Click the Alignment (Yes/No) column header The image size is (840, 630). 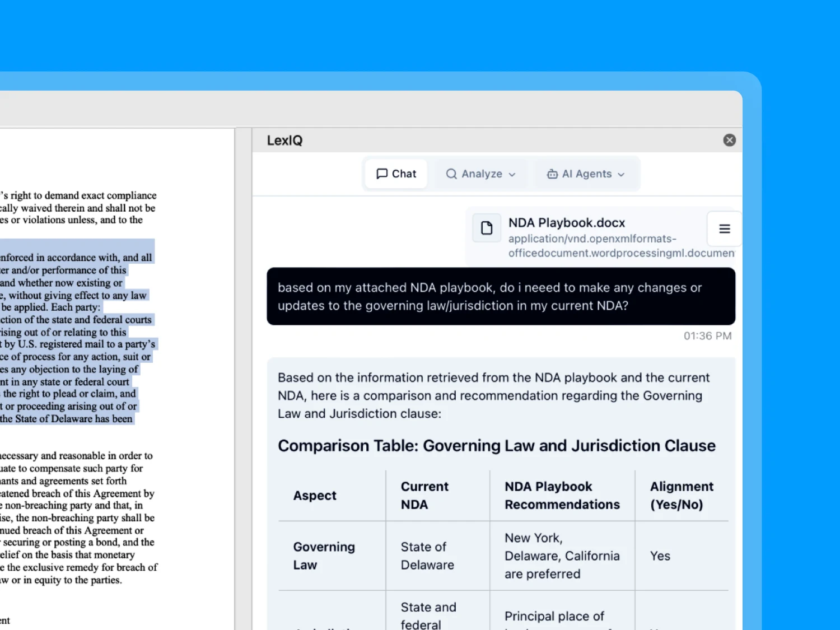(682, 496)
